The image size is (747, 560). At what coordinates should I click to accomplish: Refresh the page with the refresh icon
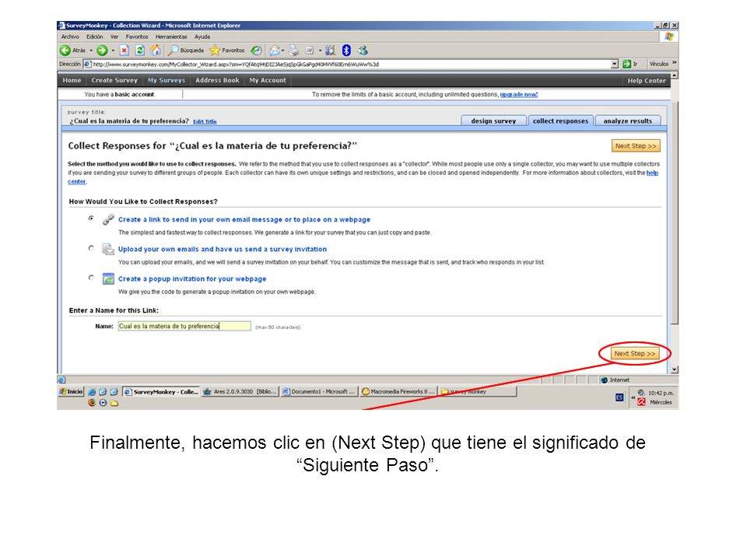[139, 51]
